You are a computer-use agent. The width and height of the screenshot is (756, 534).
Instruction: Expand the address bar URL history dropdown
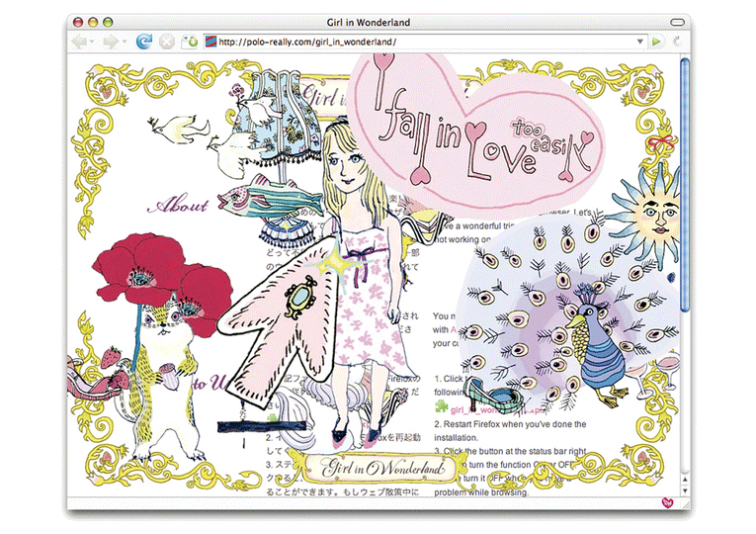point(637,43)
